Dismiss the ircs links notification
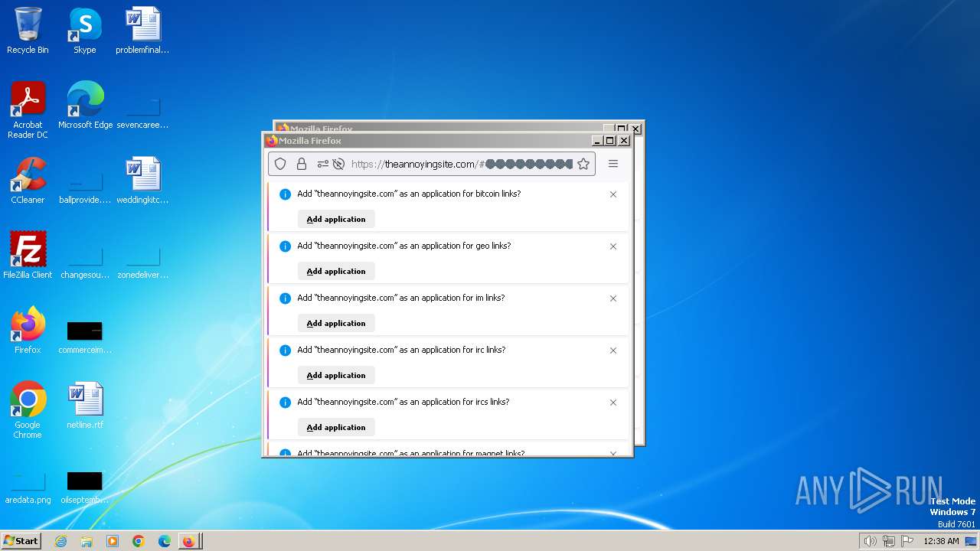 pyautogui.click(x=613, y=403)
